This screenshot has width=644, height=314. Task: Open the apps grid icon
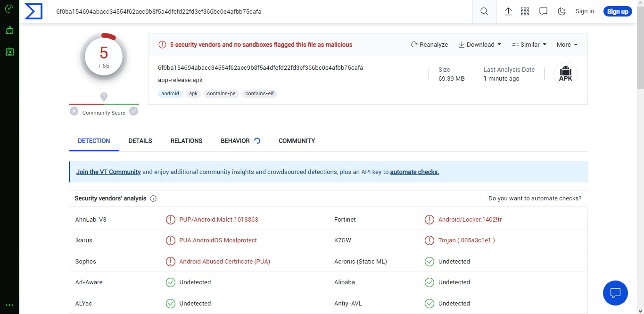click(525, 11)
